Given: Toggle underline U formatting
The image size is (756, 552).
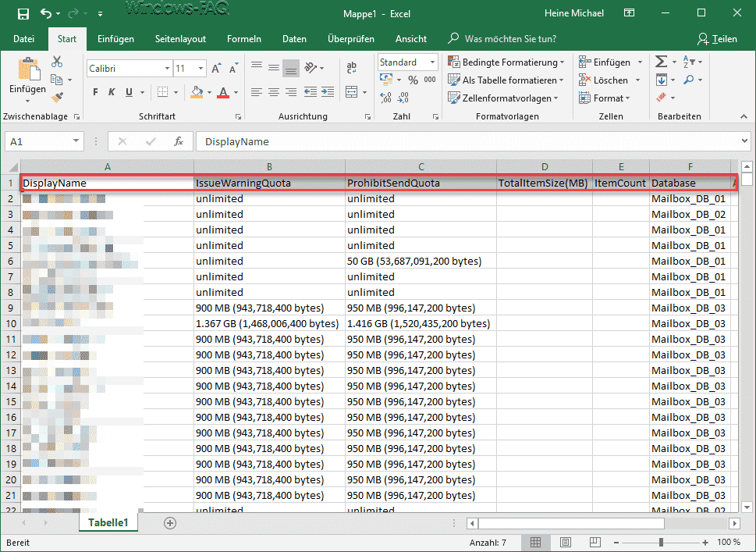Looking at the screenshot, I should 129,91.
